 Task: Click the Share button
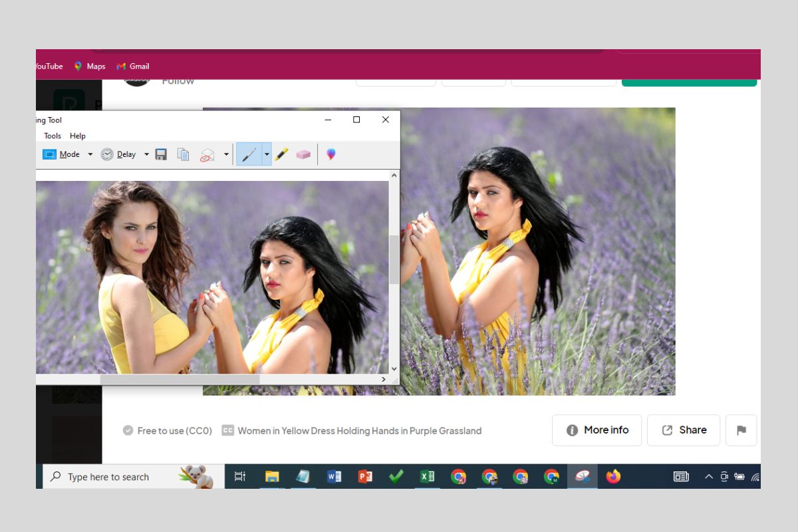point(684,430)
